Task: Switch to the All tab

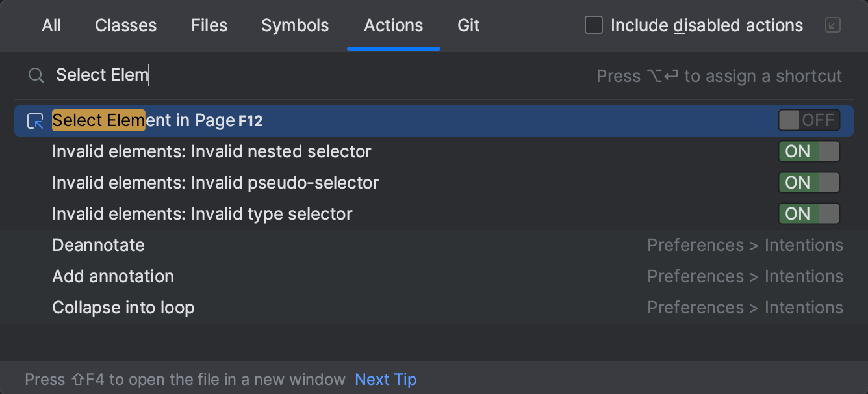Action: (x=51, y=25)
